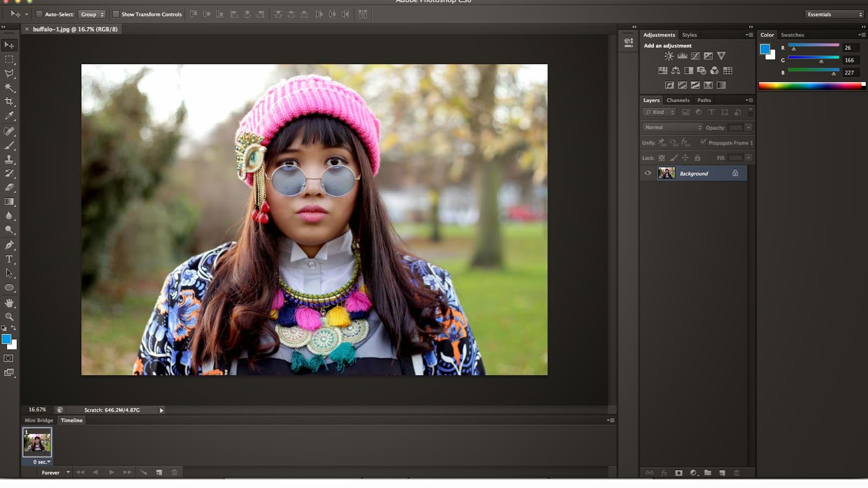Add a Curves adjustment
The width and height of the screenshot is (868, 488).
pyautogui.click(x=695, y=56)
